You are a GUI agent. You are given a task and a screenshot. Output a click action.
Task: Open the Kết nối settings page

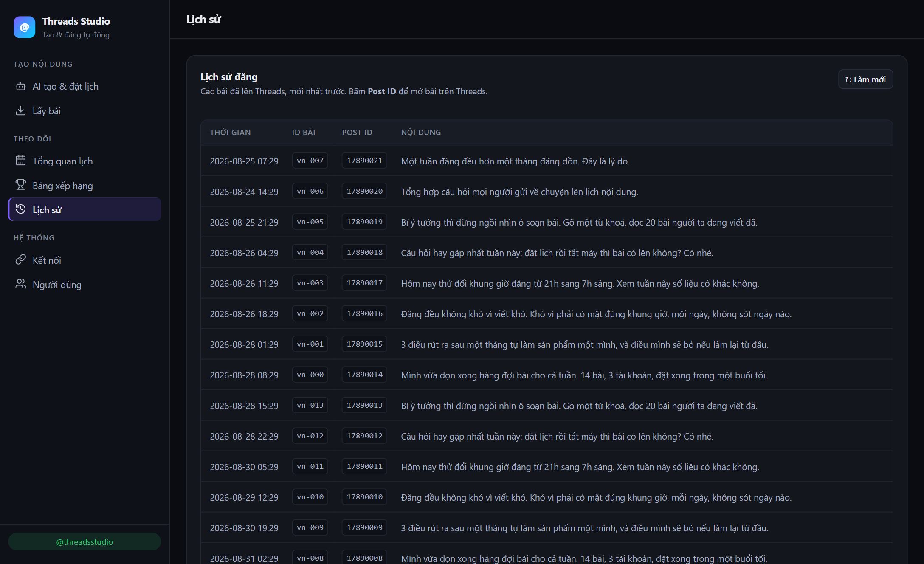[x=85, y=260]
